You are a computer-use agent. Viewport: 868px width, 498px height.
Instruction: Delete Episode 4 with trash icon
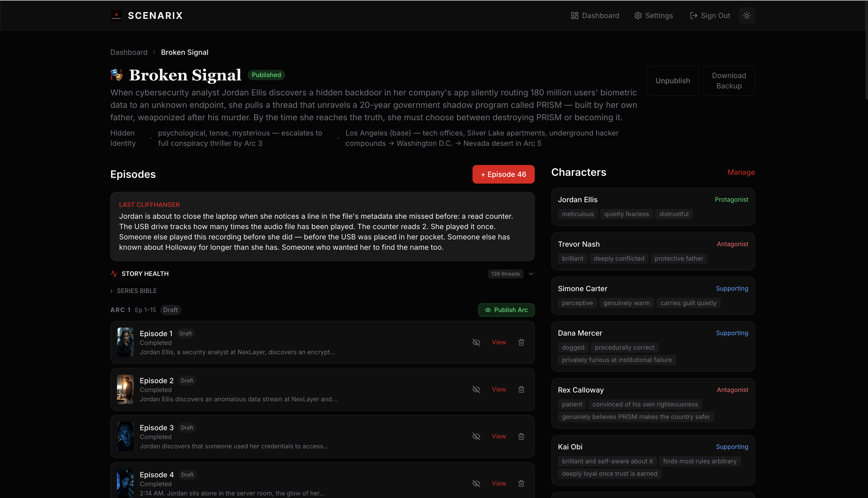tap(521, 483)
